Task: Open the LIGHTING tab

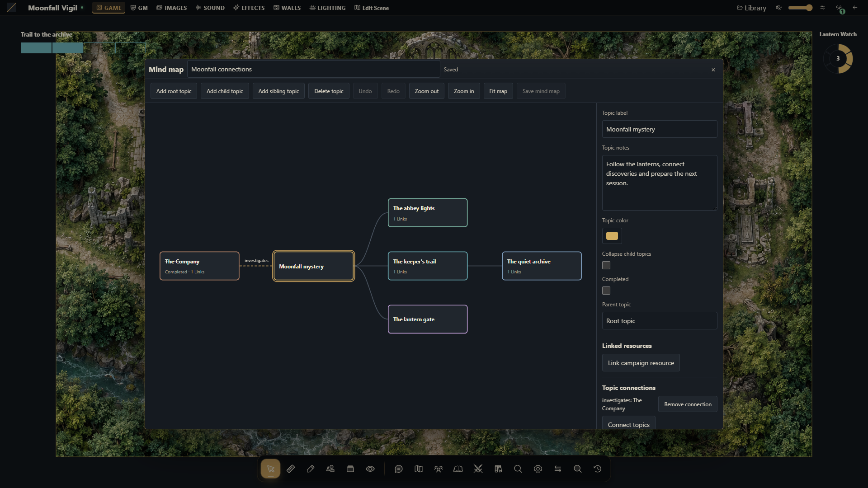Action: click(x=328, y=8)
